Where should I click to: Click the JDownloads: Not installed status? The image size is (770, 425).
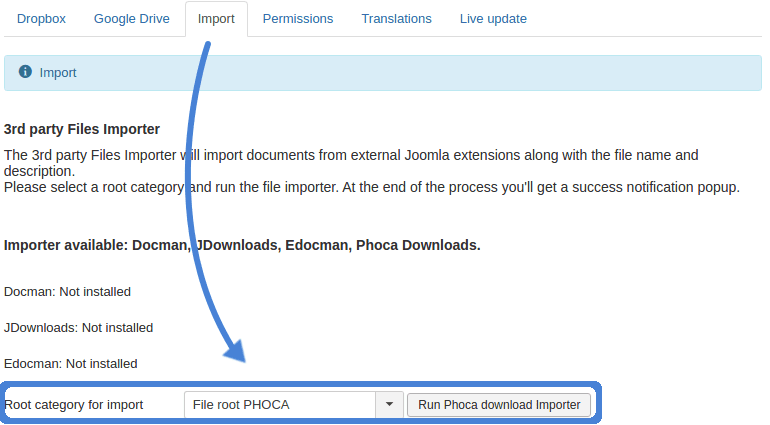(78, 327)
